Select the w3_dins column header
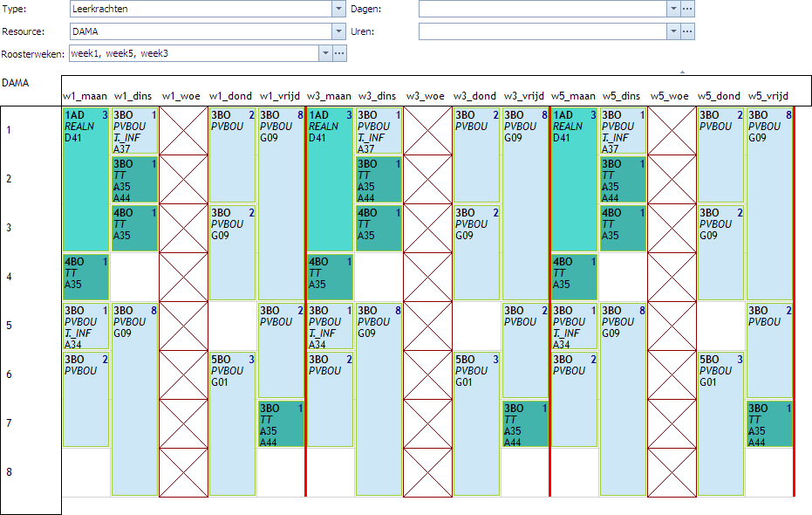Image resolution: width=812 pixels, height=515 pixels. (x=377, y=96)
